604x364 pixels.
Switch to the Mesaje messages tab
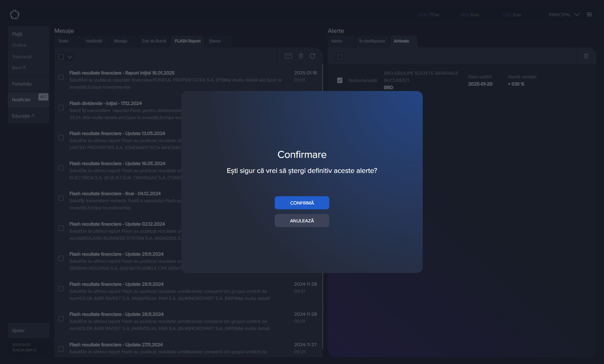tap(120, 41)
